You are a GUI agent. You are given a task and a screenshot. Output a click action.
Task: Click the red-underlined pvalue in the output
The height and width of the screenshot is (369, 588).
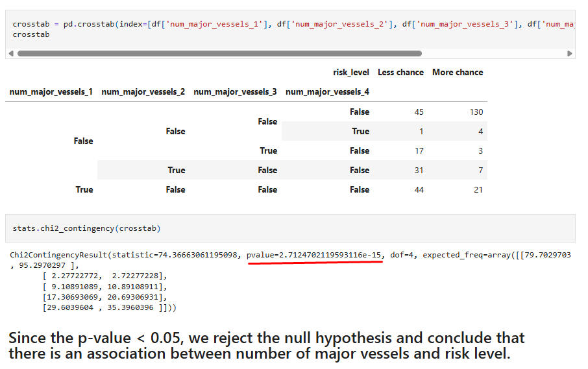point(314,255)
